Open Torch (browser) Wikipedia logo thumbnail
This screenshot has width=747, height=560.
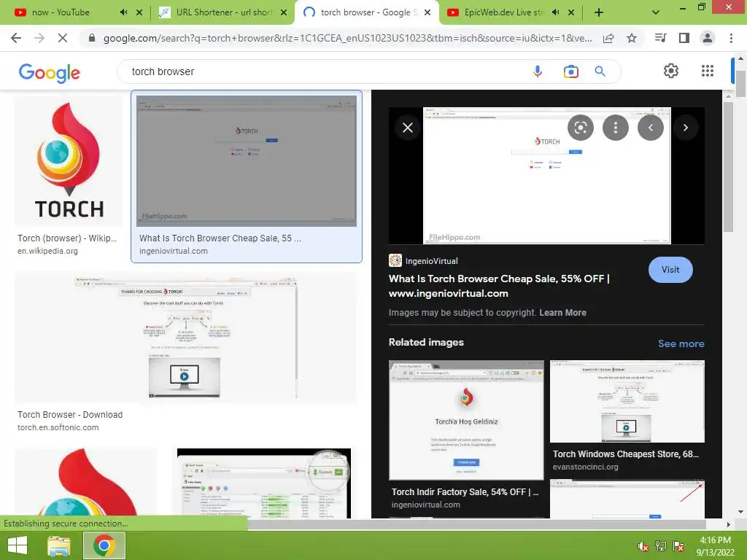coord(69,161)
